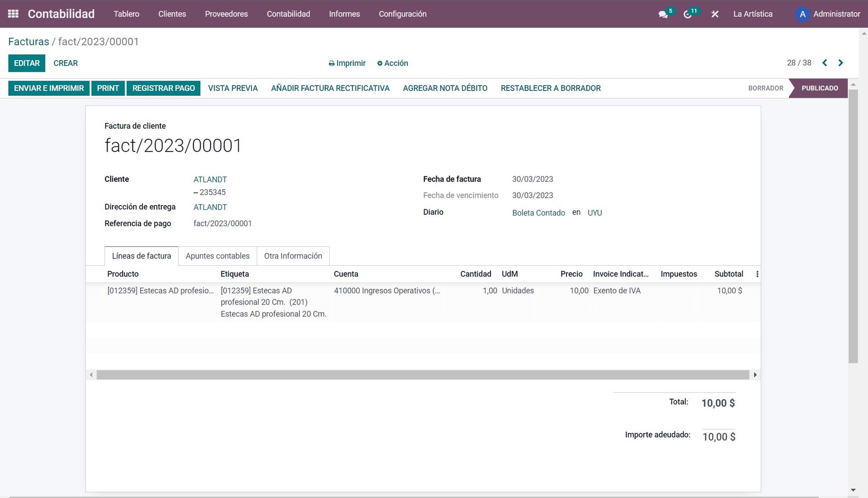Open the Informes menu
Screen dimensions: 868x498
click(344, 14)
